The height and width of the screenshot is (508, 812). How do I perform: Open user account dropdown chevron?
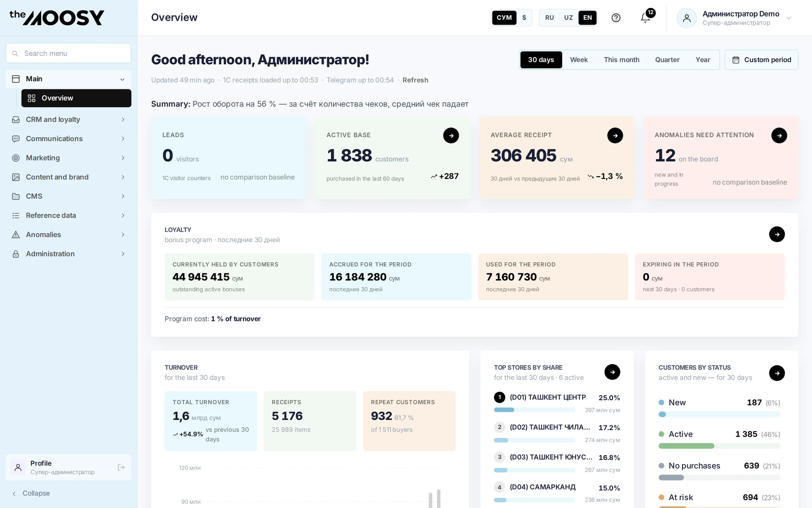pyautogui.click(x=789, y=18)
